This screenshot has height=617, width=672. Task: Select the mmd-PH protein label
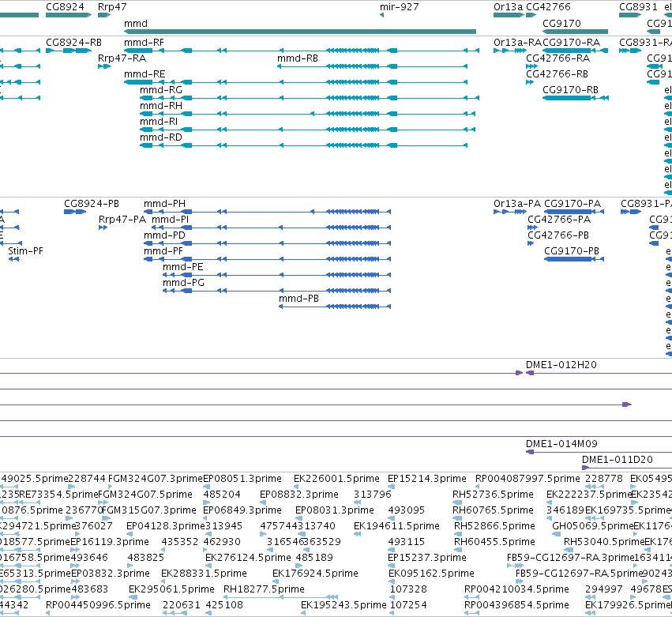click(x=164, y=204)
